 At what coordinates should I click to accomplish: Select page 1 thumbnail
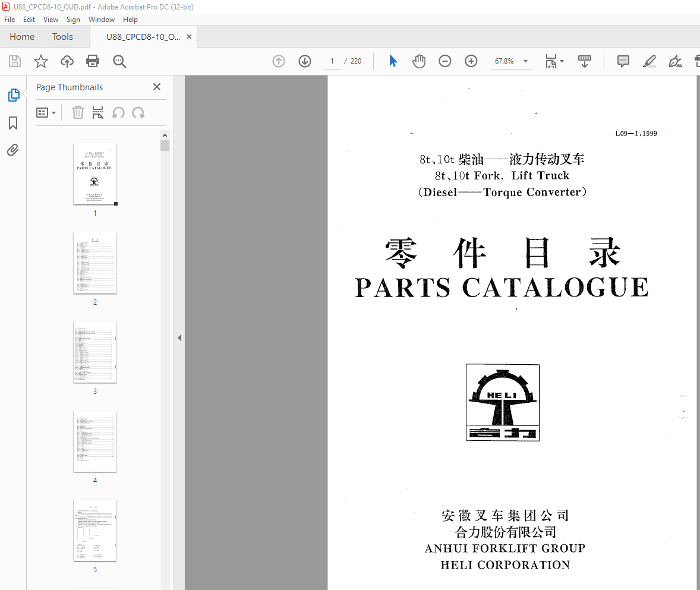coord(95,174)
